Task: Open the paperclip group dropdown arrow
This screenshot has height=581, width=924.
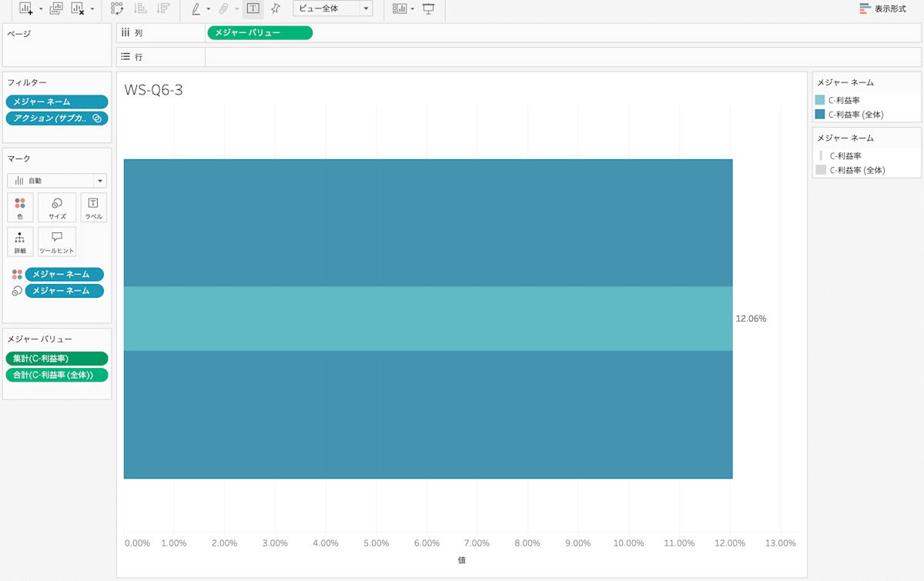Action: pyautogui.click(x=236, y=9)
